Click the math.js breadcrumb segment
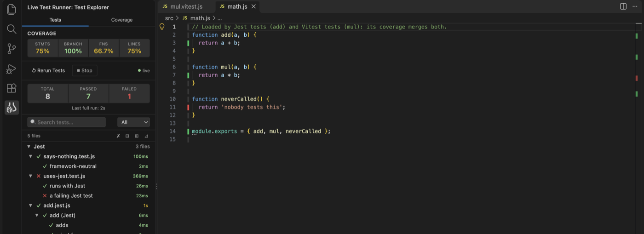The height and width of the screenshot is (234, 644). point(196,18)
